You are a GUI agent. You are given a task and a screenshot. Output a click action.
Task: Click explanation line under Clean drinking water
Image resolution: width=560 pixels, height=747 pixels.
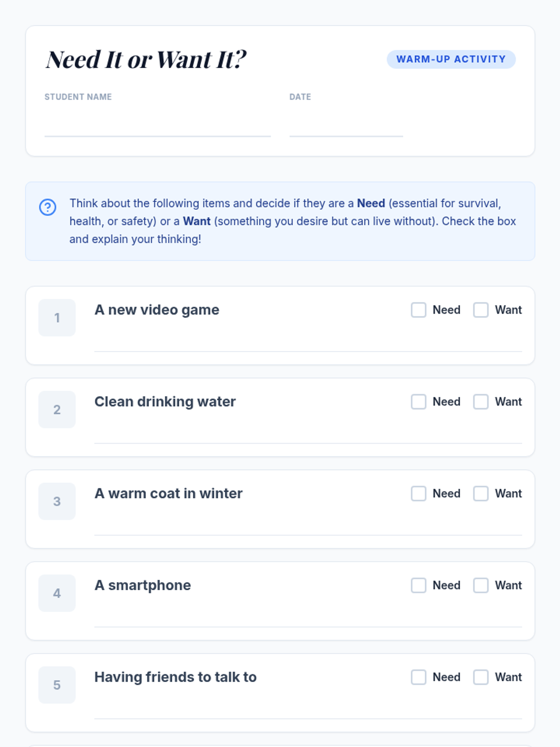point(308,435)
